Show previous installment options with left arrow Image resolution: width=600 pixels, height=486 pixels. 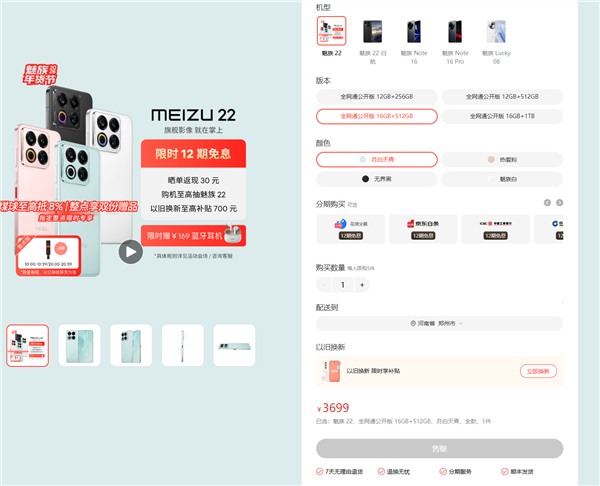click(x=547, y=202)
